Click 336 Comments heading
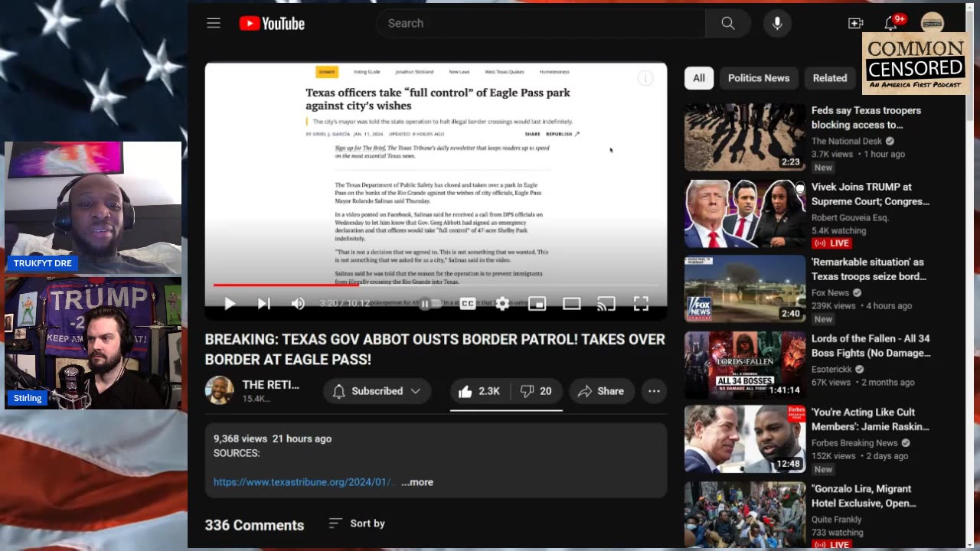The height and width of the screenshot is (551, 980). pyautogui.click(x=254, y=525)
